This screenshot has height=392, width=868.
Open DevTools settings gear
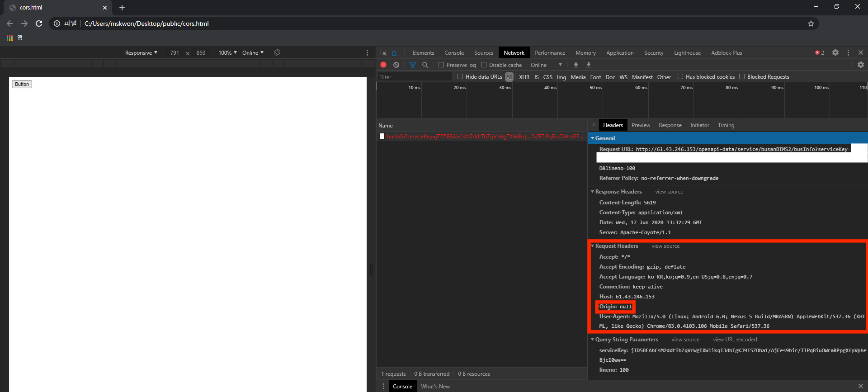coord(835,52)
